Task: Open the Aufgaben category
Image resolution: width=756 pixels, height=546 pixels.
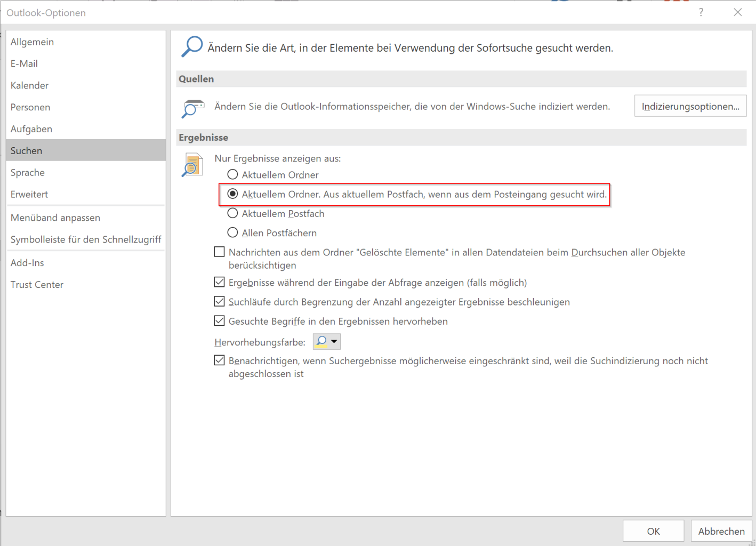Action: (x=86, y=129)
